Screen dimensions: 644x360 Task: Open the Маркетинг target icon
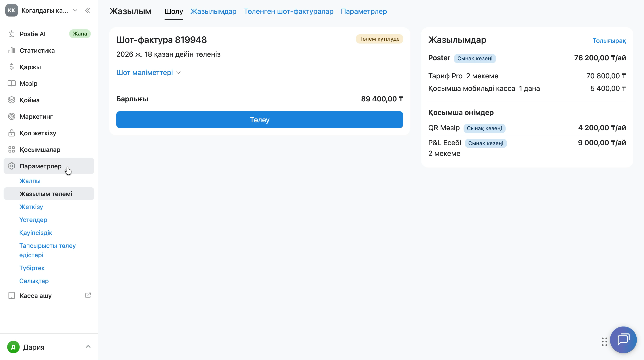(11, 116)
